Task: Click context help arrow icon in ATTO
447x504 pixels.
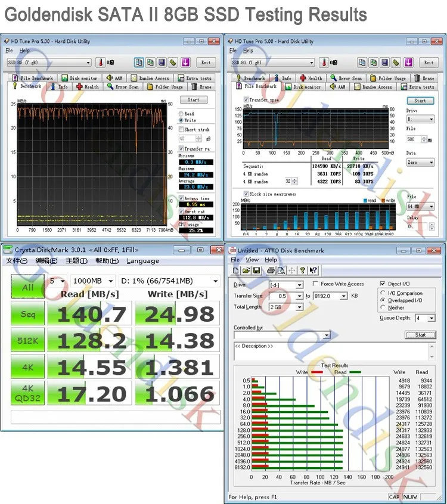Action: coord(313,270)
